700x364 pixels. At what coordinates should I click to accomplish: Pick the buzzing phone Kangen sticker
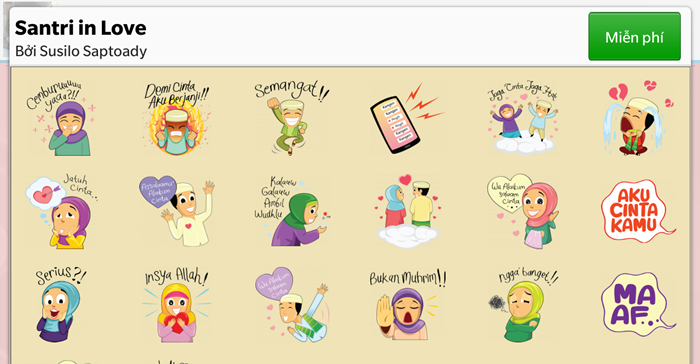(x=407, y=118)
